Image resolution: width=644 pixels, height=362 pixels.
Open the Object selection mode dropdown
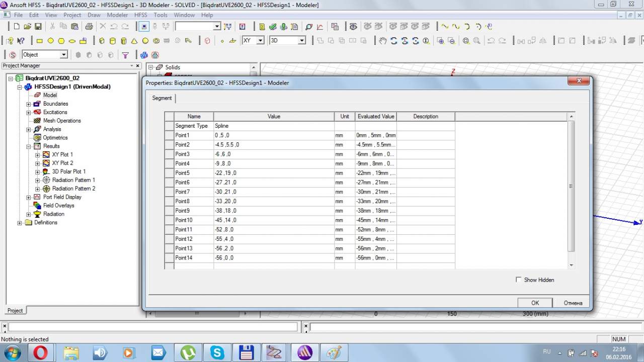click(x=64, y=55)
